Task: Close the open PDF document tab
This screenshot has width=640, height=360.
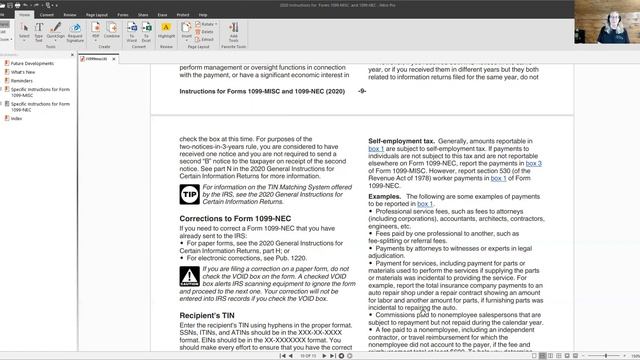Action: 114,59
